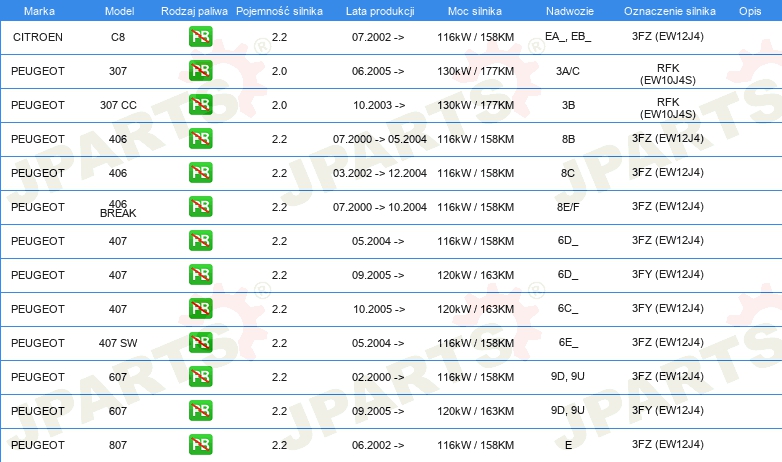Click date range 07.2000 -> 05.2004
The height and width of the screenshot is (462, 782).
[x=380, y=139]
